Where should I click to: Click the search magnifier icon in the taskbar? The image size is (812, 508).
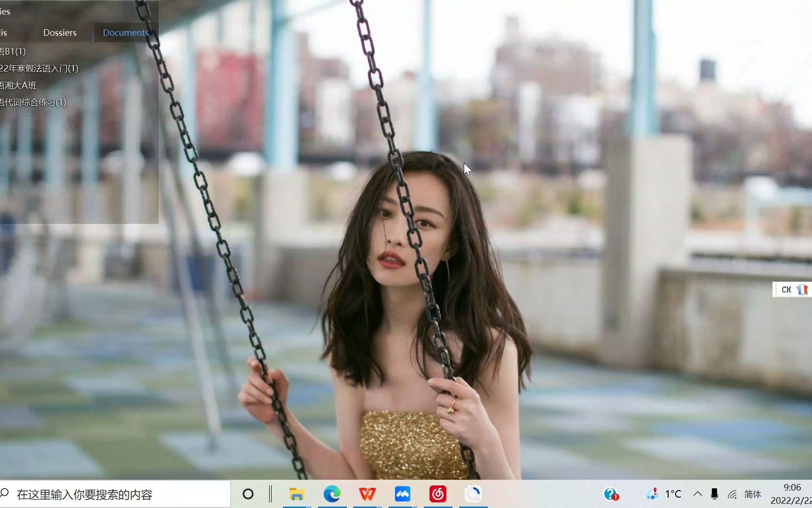coord(5,493)
